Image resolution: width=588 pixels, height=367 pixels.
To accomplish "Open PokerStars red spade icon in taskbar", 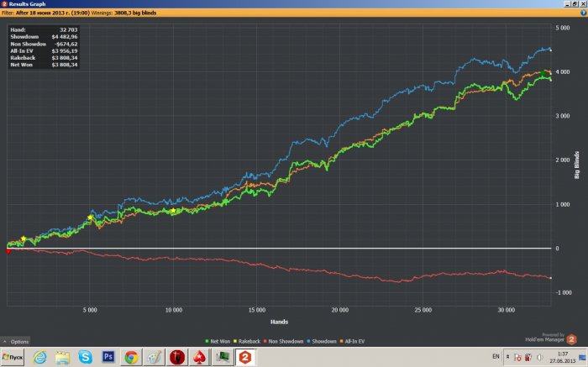I will coord(200,357).
